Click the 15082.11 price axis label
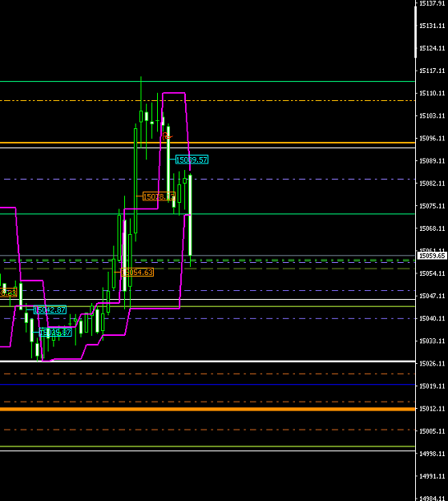The image size is (448, 501). point(432,184)
